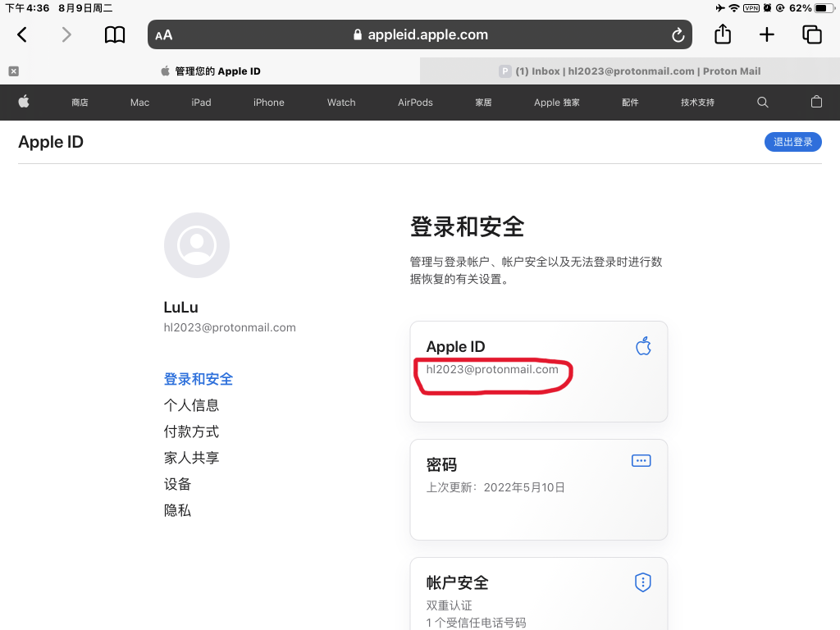Click the Apple ID page header title
840x630 pixels.
click(51, 142)
